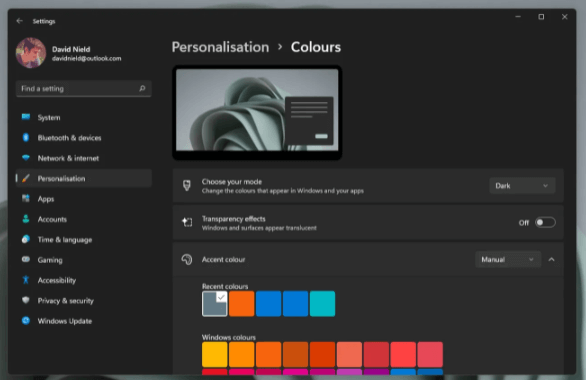586x380 pixels.
Task: Open System settings
Action: 84,117
